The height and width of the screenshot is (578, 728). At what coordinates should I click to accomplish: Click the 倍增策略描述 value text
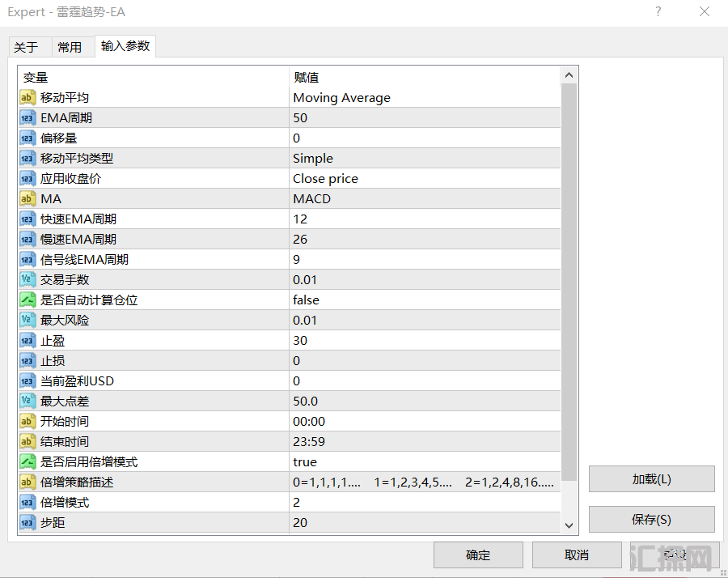point(423,482)
